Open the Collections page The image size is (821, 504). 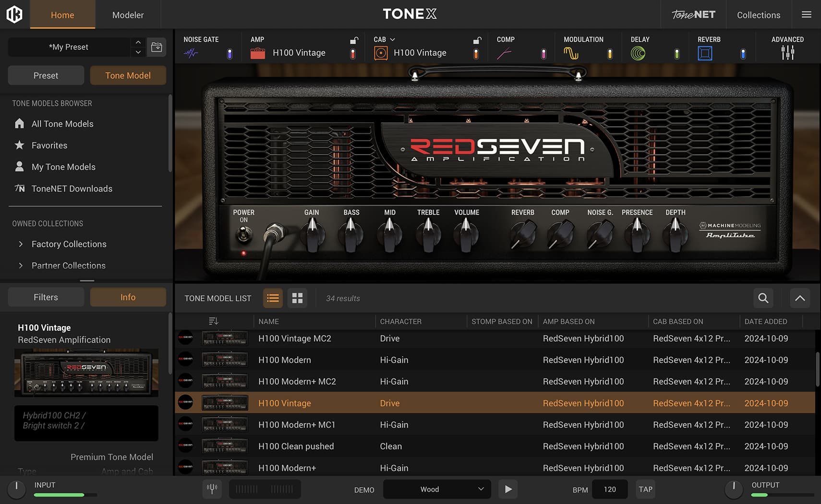[x=758, y=14]
